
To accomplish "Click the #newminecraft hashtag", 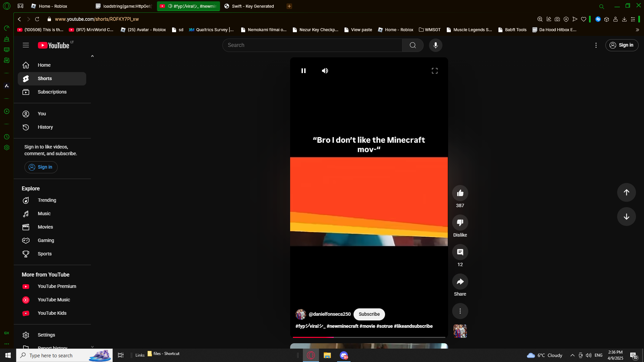I will pyautogui.click(x=342, y=326).
